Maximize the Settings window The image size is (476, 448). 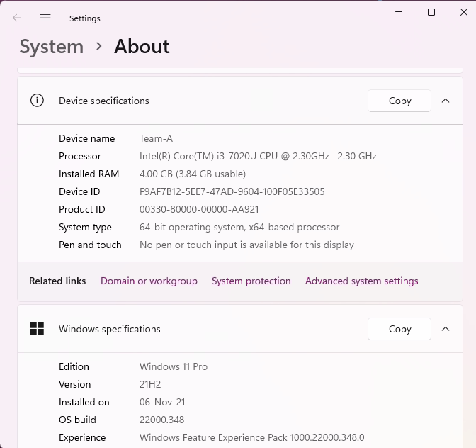pyautogui.click(x=431, y=12)
